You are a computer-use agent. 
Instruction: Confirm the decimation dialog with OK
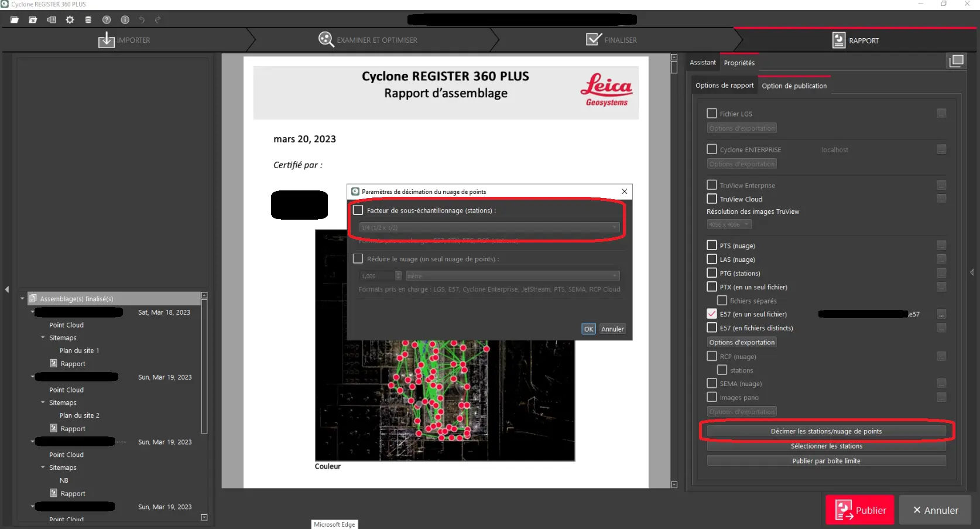click(588, 329)
